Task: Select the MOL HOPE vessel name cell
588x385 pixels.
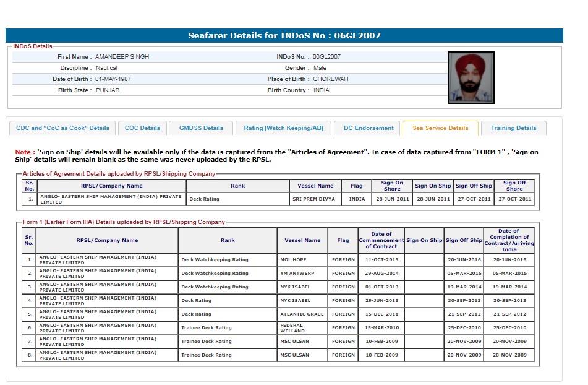Action: [x=293, y=260]
